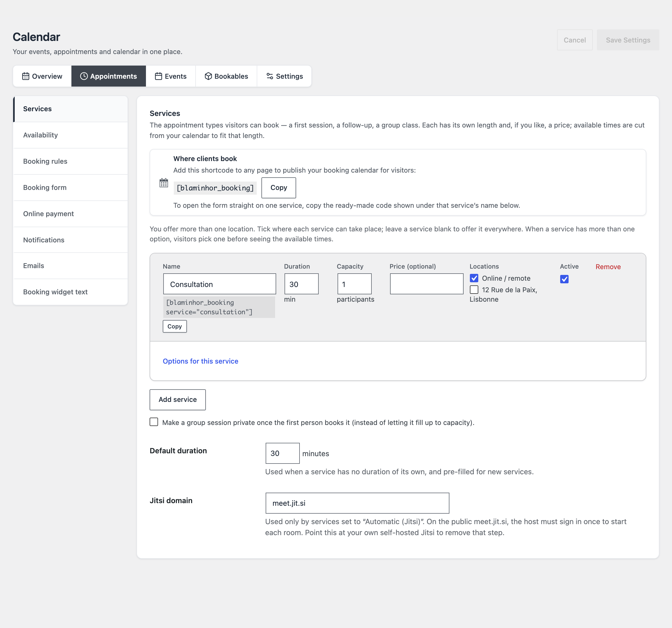
Task: Click the service Name field
Action: tap(219, 284)
